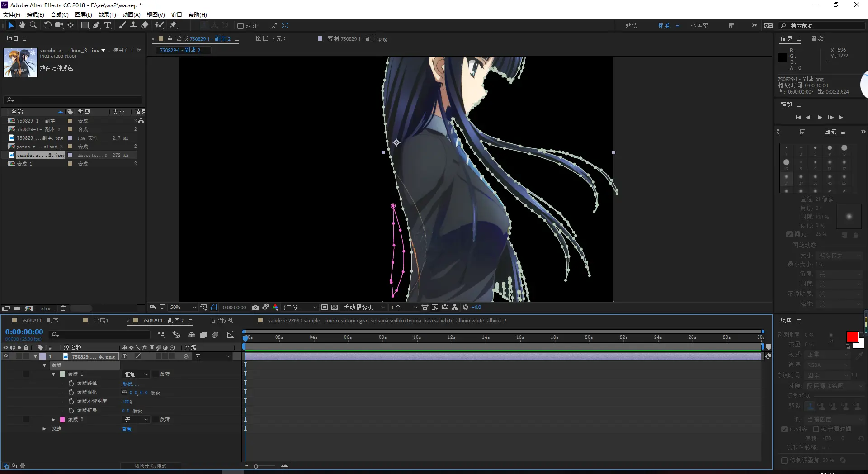Click the 形状... mask path link
This screenshot has height=474, width=868.
click(130, 384)
